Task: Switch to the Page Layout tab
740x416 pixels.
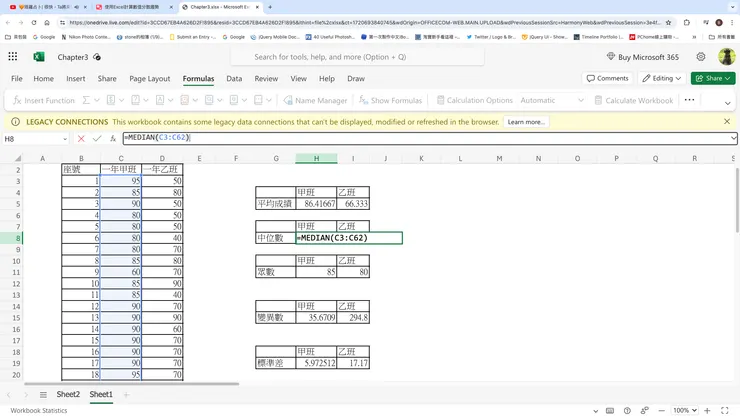Action: click(x=150, y=78)
